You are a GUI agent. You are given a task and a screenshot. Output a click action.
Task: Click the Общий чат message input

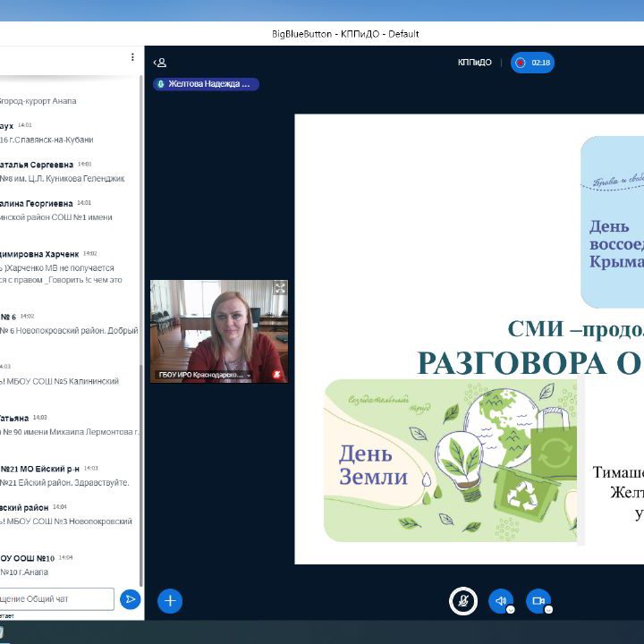[x=57, y=598]
